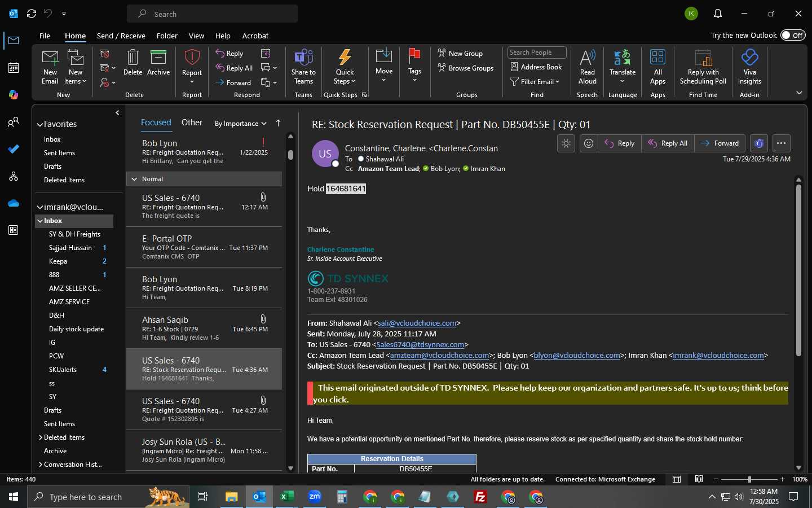The image size is (812, 508).
Task: Expand the Conversation History folder
Action: (x=40, y=465)
